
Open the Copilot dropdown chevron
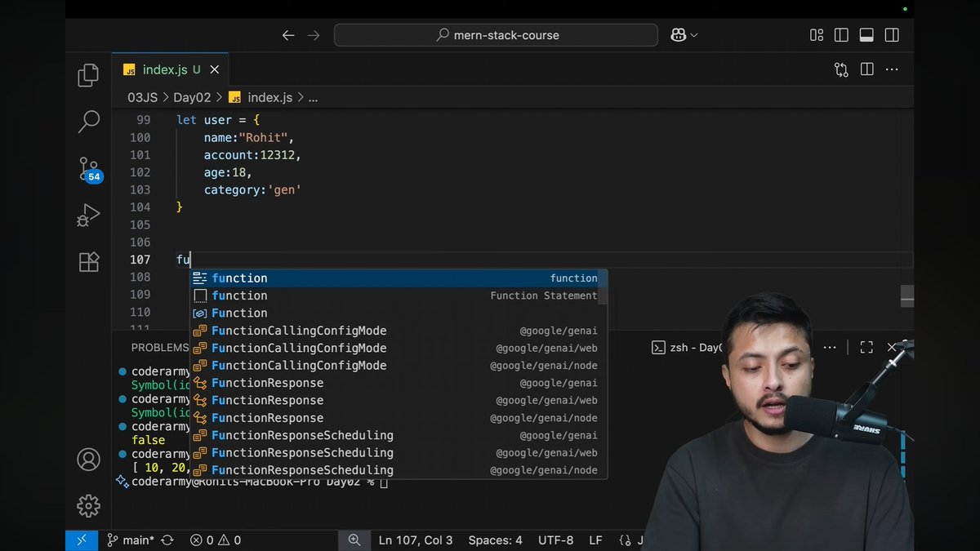pyautogui.click(x=694, y=35)
